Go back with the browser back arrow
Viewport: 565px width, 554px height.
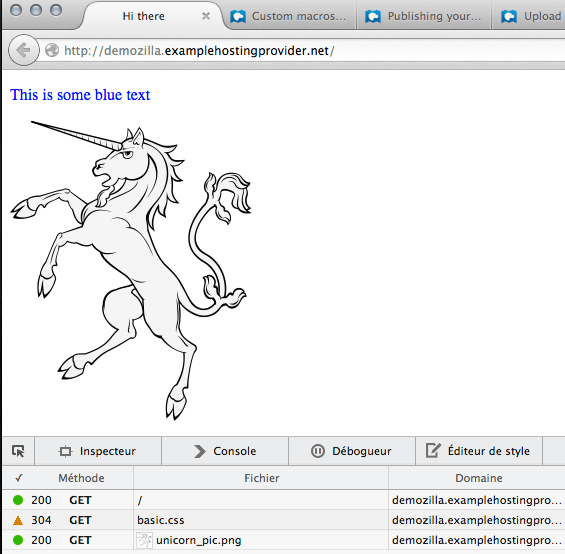pos(24,50)
